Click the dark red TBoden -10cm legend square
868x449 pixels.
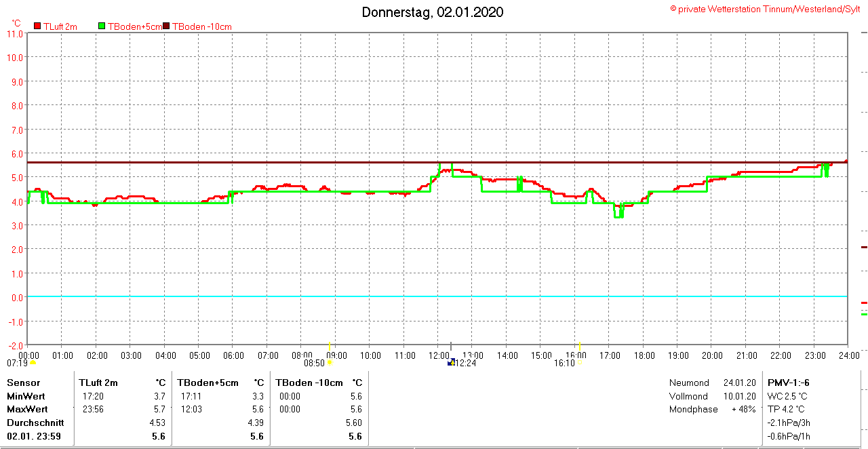pyautogui.click(x=166, y=26)
